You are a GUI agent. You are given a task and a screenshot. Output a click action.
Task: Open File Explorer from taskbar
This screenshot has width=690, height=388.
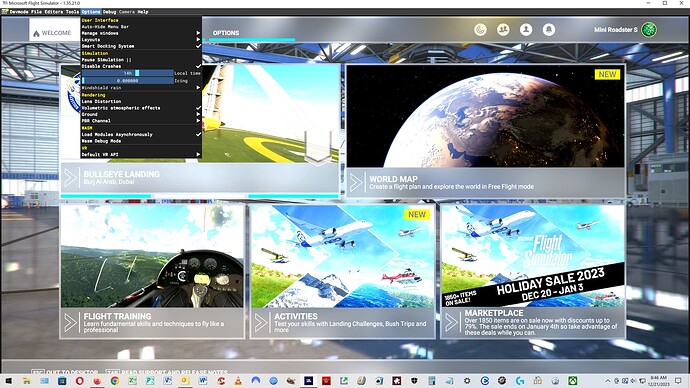(26, 381)
